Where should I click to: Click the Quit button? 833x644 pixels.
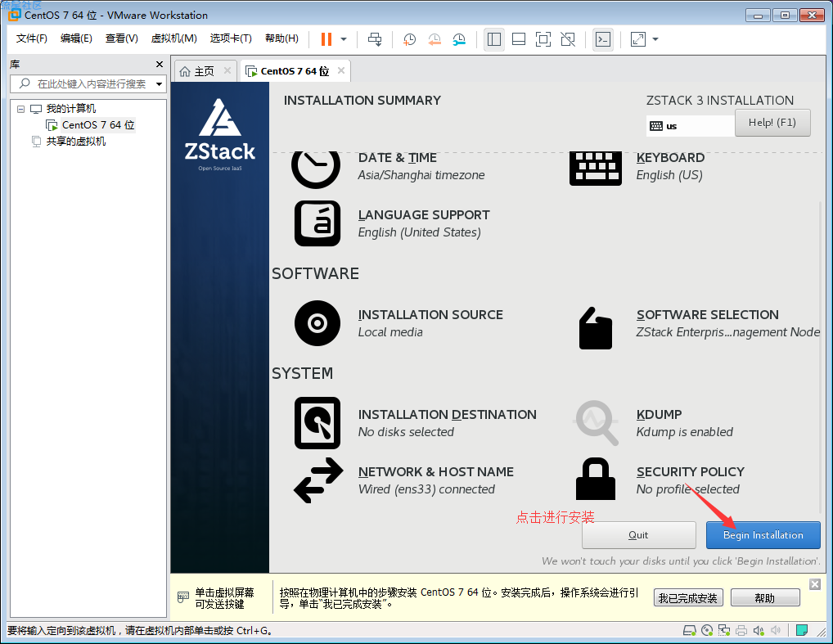click(638, 535)
